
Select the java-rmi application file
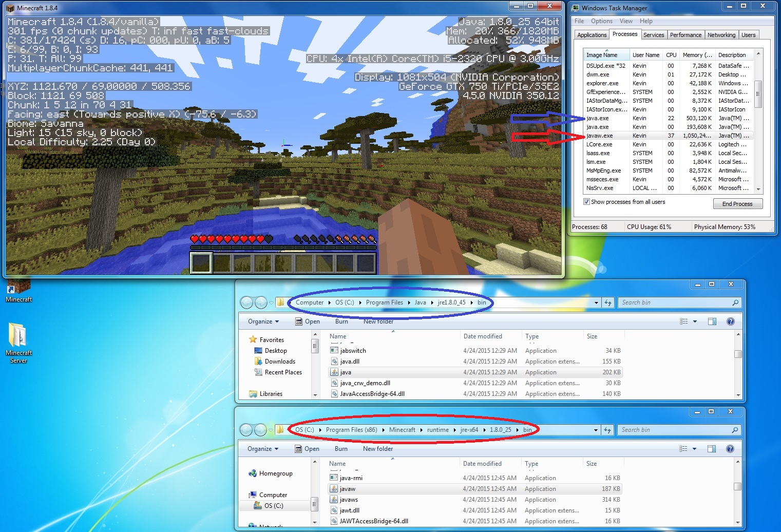tap(475, 478)
